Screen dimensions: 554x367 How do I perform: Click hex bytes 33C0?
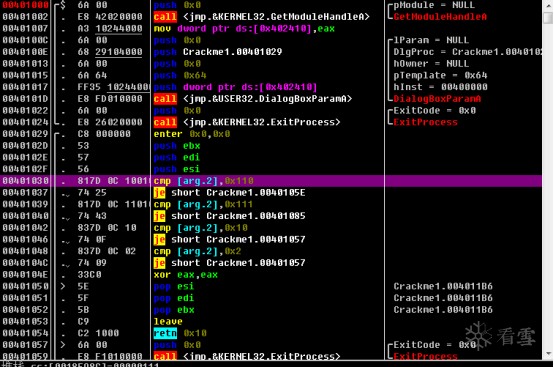(89, 274)
